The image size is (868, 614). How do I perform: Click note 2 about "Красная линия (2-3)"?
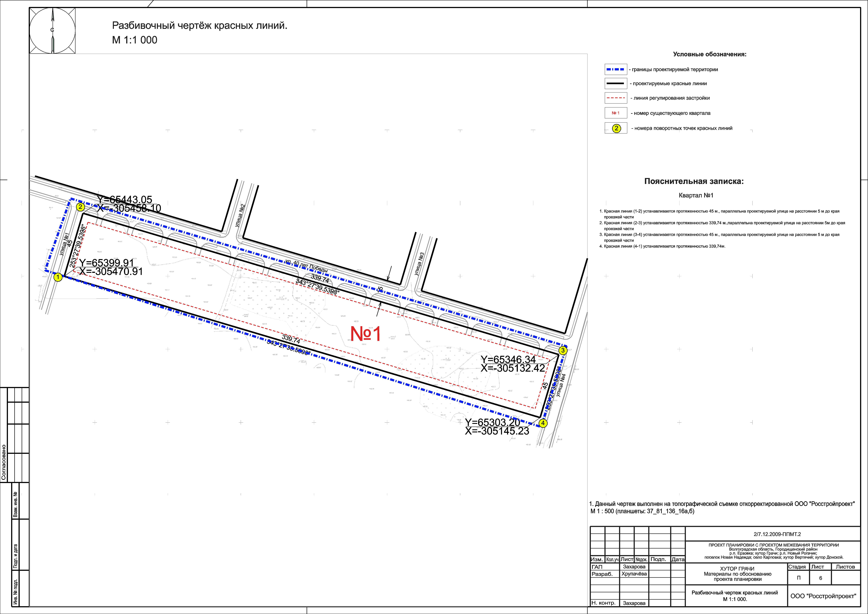722,226
